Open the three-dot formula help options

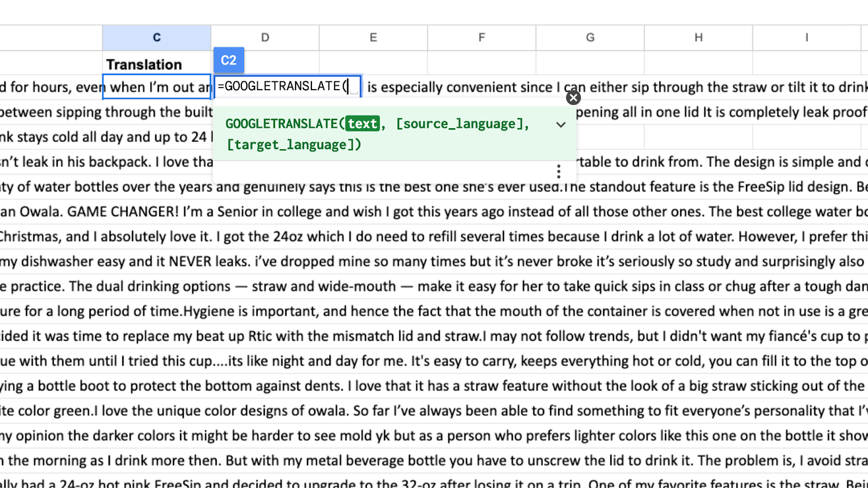(558, 172)
